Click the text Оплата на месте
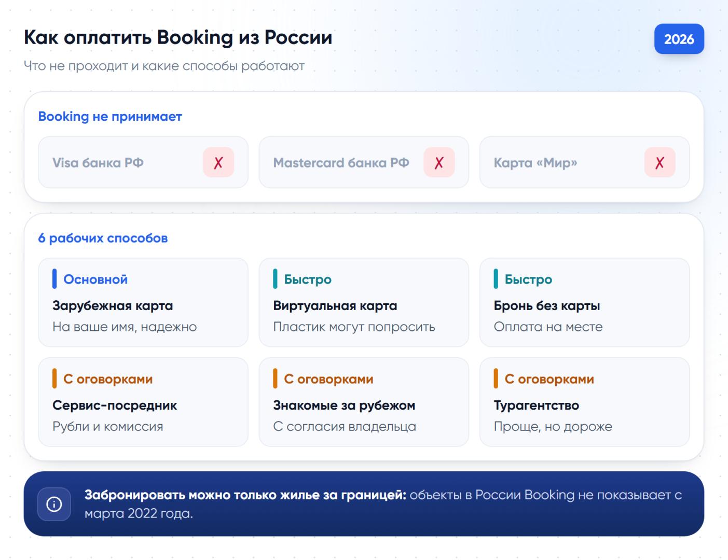Viewport: 728px width, 560px height. (x=548, y=327)
